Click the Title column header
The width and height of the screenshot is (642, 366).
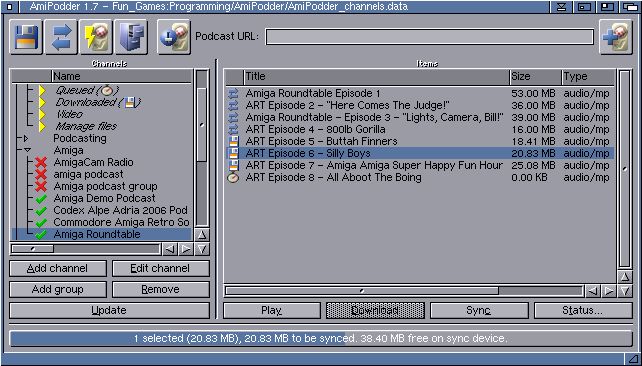pyautogui.click(x=376, y=77)
